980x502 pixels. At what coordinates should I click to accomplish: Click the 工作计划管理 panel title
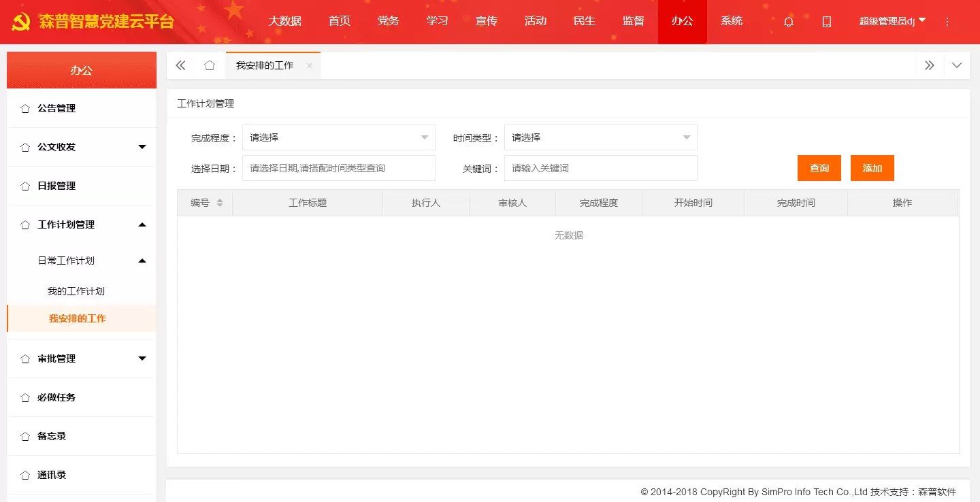pyautogui.click(x=206, y=103)
